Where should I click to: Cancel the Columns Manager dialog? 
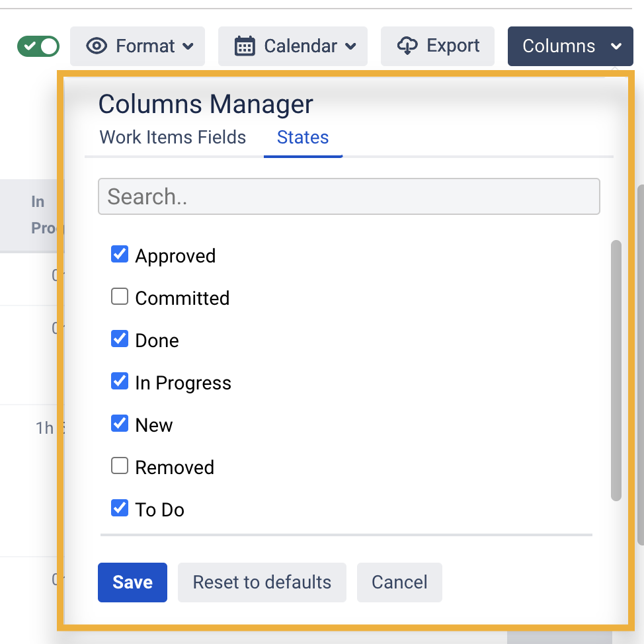pos(399,583)
